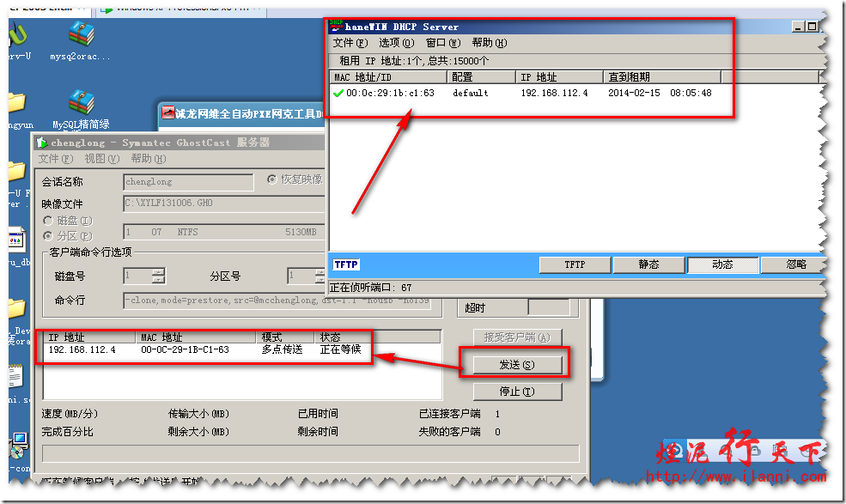This screenshot has height=504, width=846.
Task: Click the GhostCast MAC 地址 column header
Action: (x=195, y=337)
